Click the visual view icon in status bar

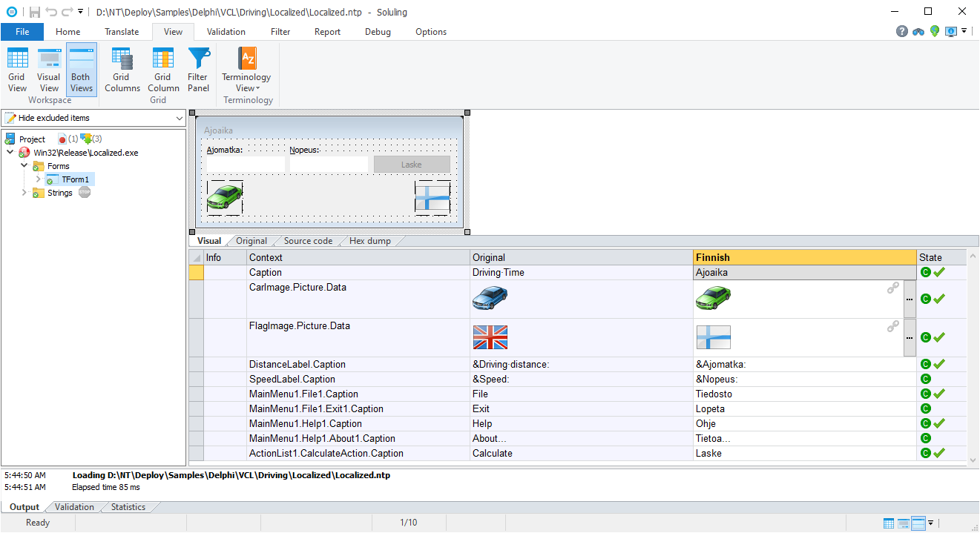tap(904, 523)
